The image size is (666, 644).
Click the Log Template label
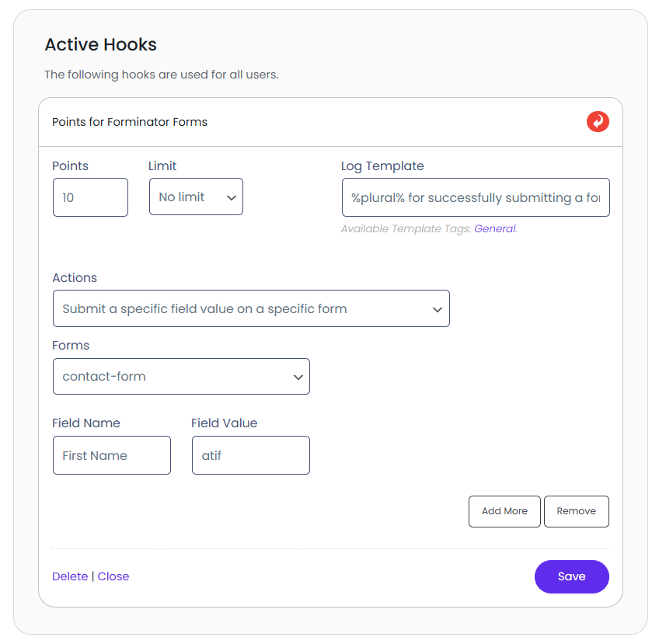382,166
